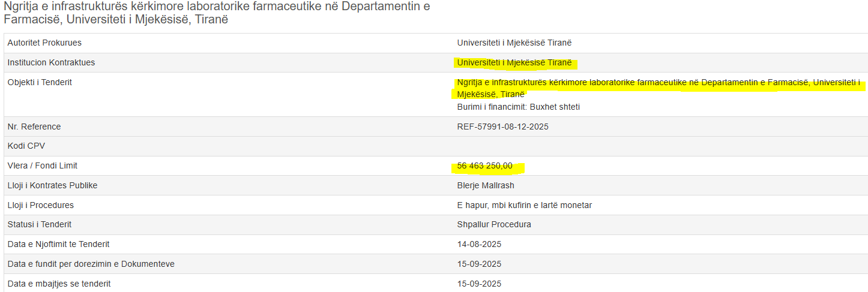Select the Autoritet Prokurues value text

pyautogui.click(x=514, y=43)
